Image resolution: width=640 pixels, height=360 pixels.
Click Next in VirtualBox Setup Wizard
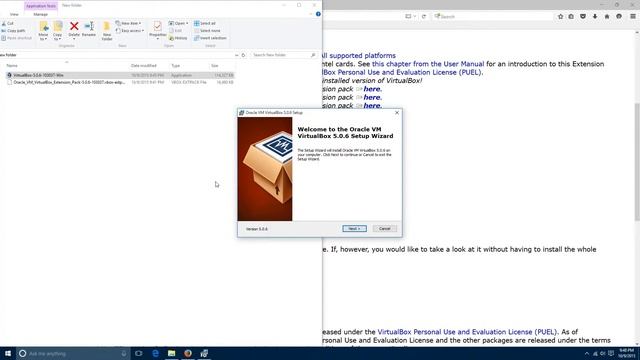(354, 229)
